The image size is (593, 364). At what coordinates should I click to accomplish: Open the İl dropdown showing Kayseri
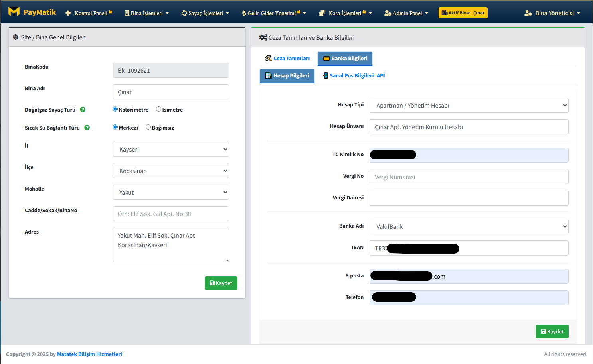pyautogui.click(x=170, y=149)
